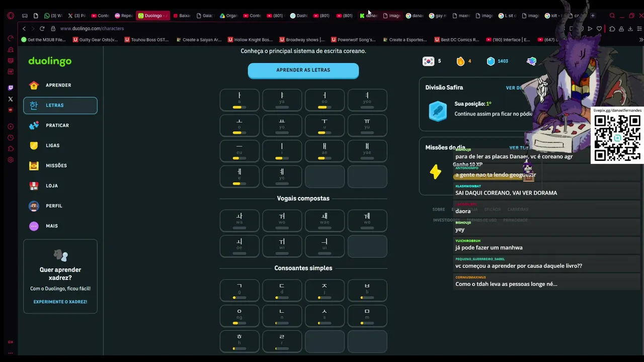Open the tab search magnifier icon
Screen dimensions: 644x362
(612, 16)
